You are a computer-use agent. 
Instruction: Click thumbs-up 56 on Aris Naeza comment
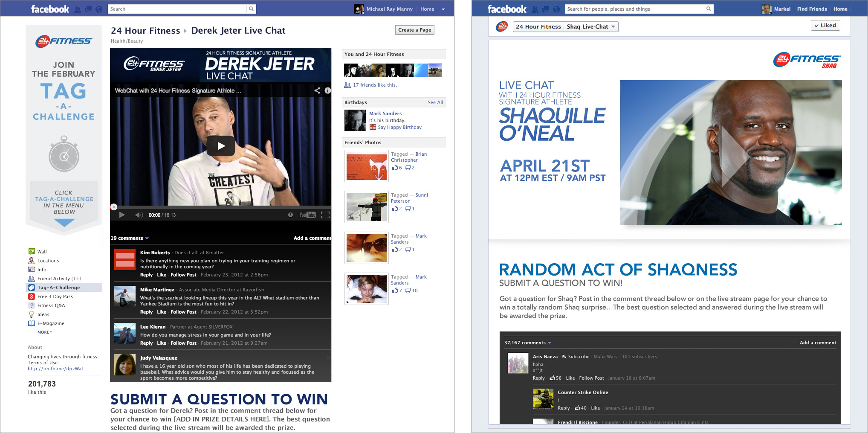[x=556, y=378]
